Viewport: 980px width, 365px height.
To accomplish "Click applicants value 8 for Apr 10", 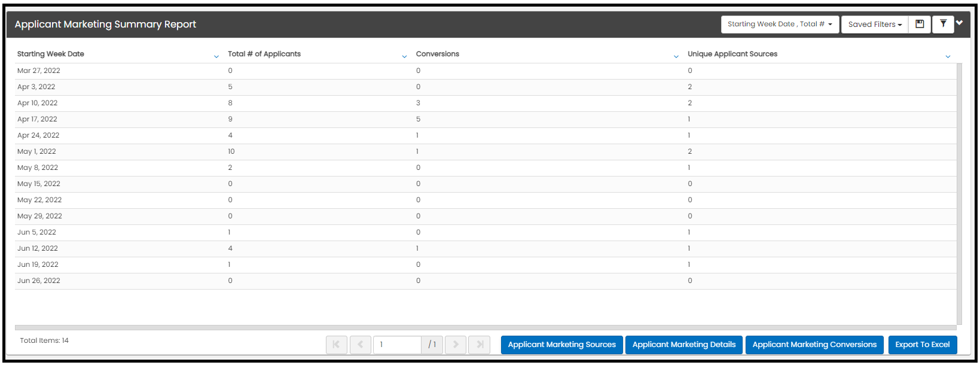I will [230, 103].
